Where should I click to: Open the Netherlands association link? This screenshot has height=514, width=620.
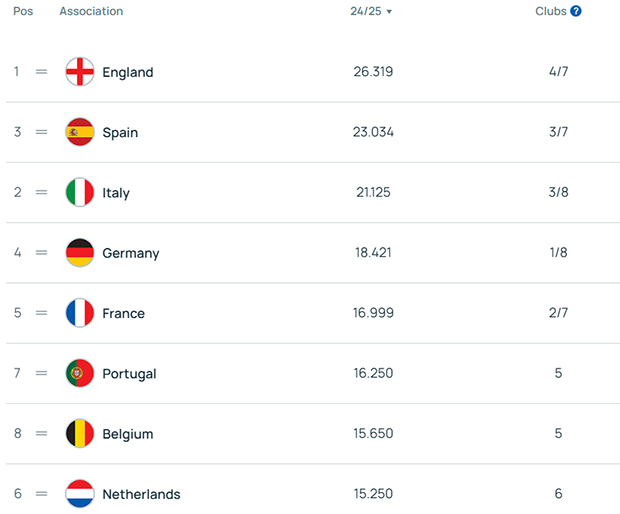(141, 494)
